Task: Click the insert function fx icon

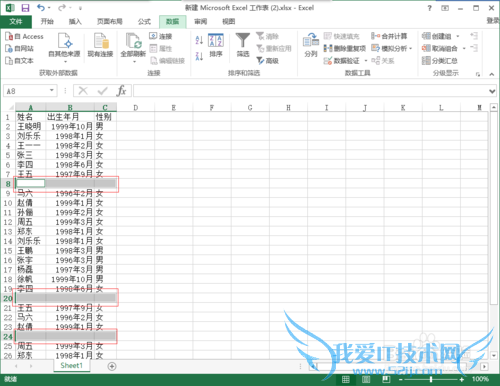Action: click(x=121, y=91)
